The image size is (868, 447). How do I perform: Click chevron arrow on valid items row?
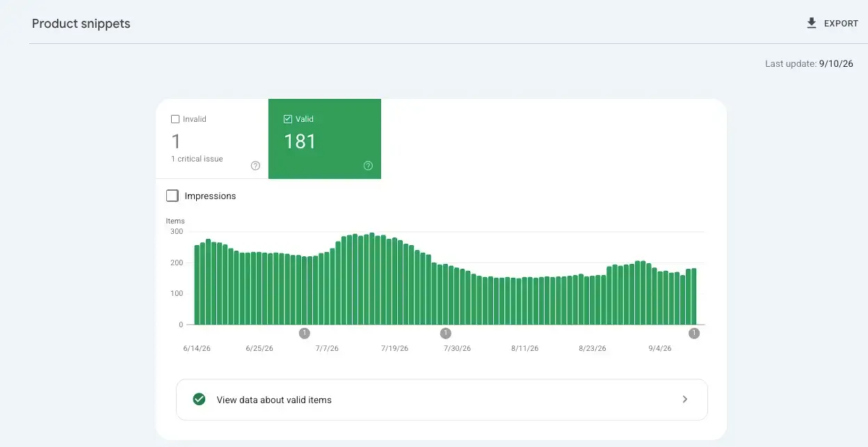pyautogui.click(x=684, y=400)
